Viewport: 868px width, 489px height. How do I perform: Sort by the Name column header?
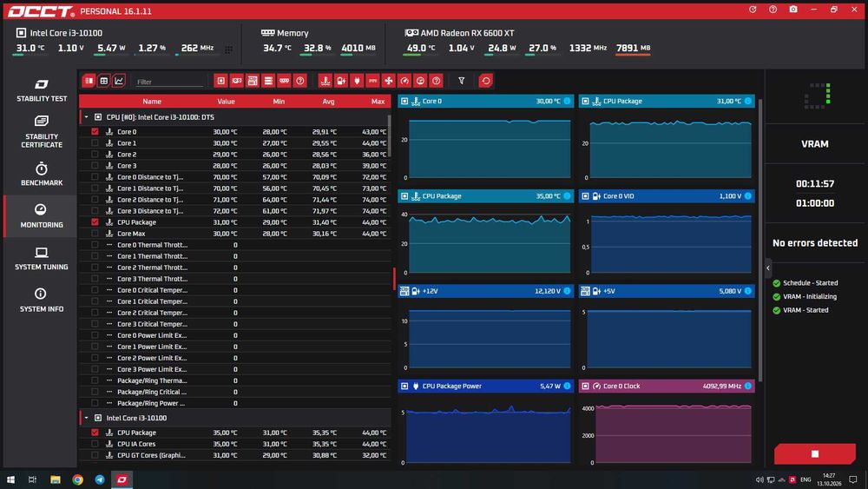click(x=152, y=102)
